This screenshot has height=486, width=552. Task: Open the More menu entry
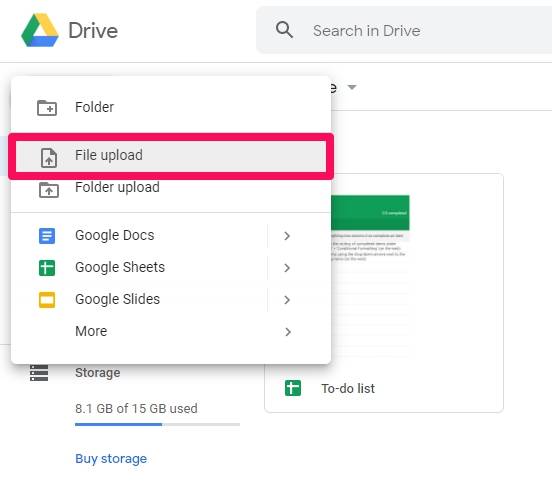(x=171, y=332)
